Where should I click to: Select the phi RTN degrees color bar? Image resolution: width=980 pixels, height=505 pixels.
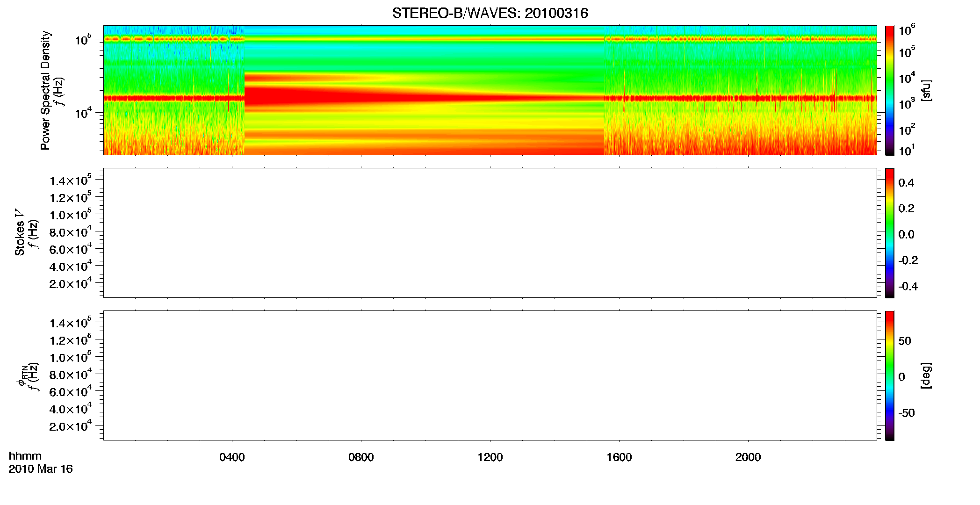(x=890, y=375)
